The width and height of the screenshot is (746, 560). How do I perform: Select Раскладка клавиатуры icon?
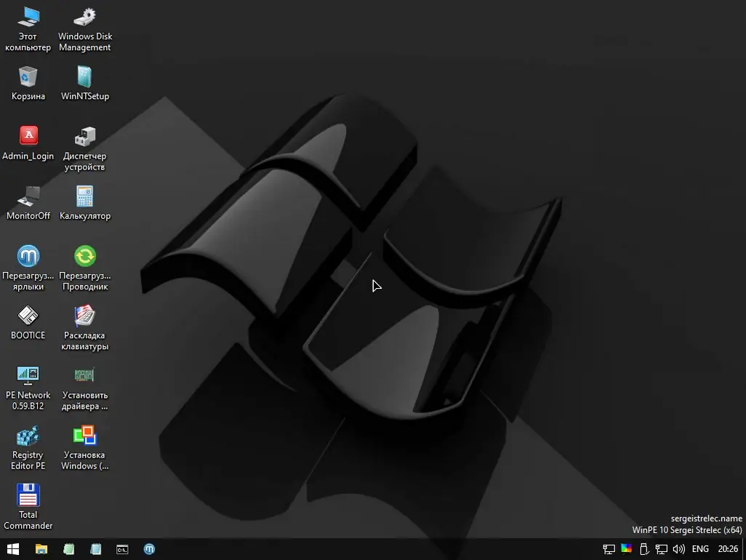[x=85, y=328]
